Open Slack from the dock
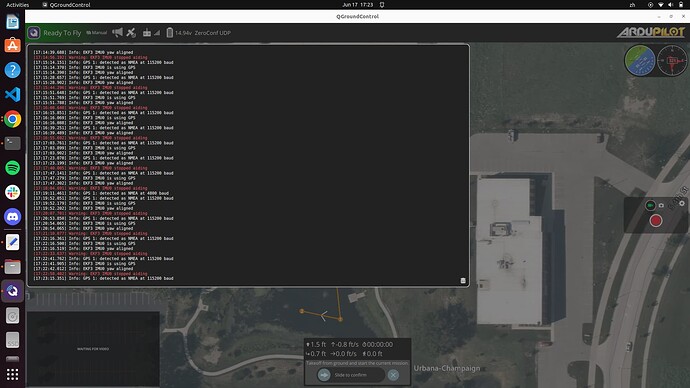690x388 pixels. (x=12, y=192)
